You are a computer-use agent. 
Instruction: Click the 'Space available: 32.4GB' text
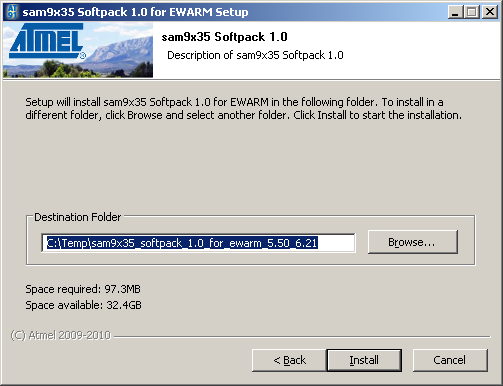click(x=83, y=305)
